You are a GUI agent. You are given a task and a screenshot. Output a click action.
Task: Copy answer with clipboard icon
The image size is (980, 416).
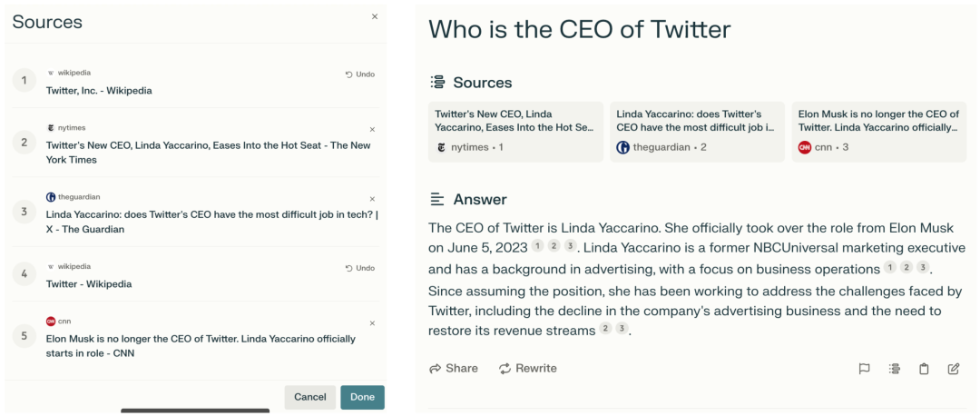924,369
